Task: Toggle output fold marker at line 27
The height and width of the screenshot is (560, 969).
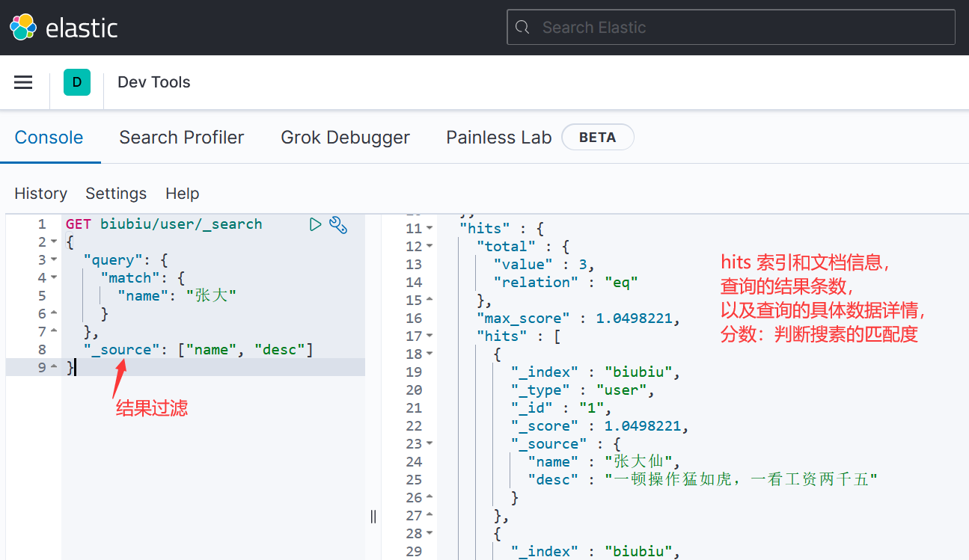Action: pyautogui.click(x=430, y=516)
